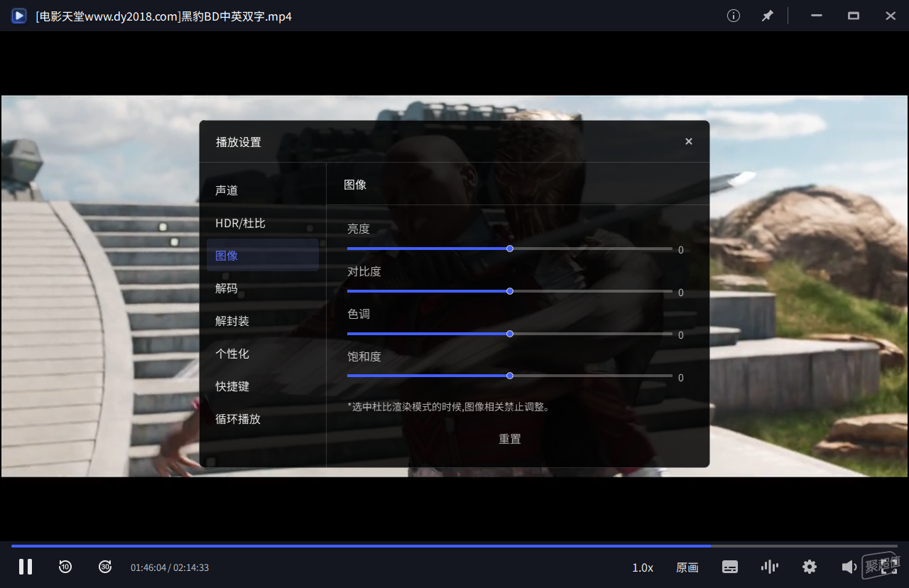Select the 声道 settings tab
This screenshot has height=588, width=909.
pyautogui.click(x=263, y=190)
